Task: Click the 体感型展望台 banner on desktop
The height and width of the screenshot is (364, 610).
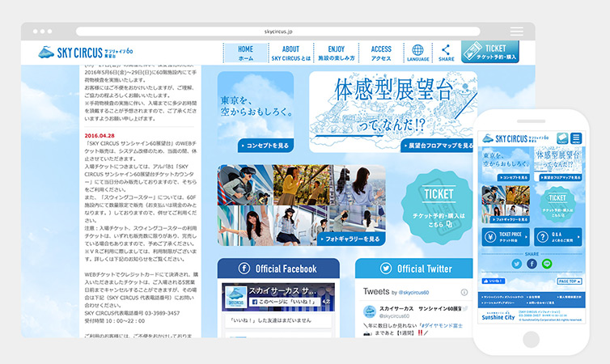Action: click(x=393, y=112)
